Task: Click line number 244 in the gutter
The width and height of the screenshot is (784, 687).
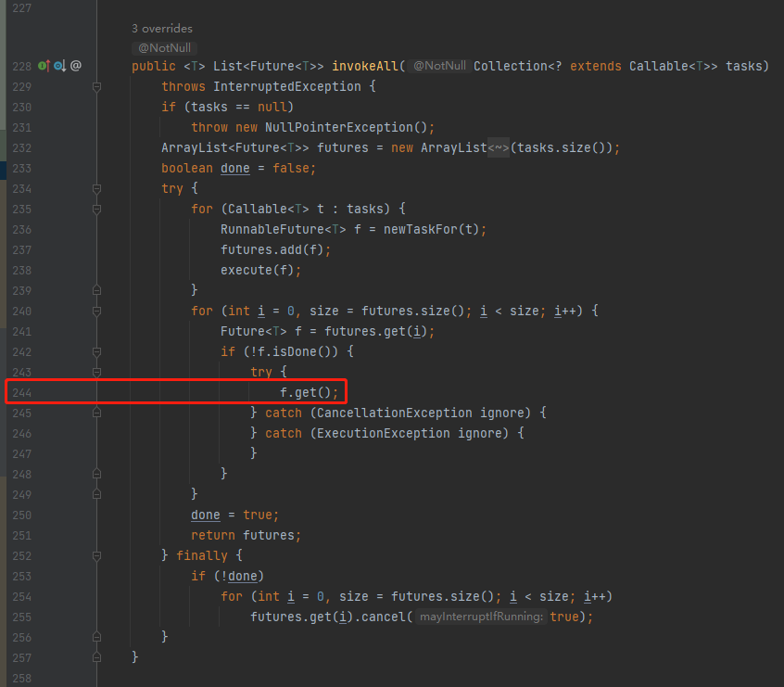Action: click(x=22, y=393)
